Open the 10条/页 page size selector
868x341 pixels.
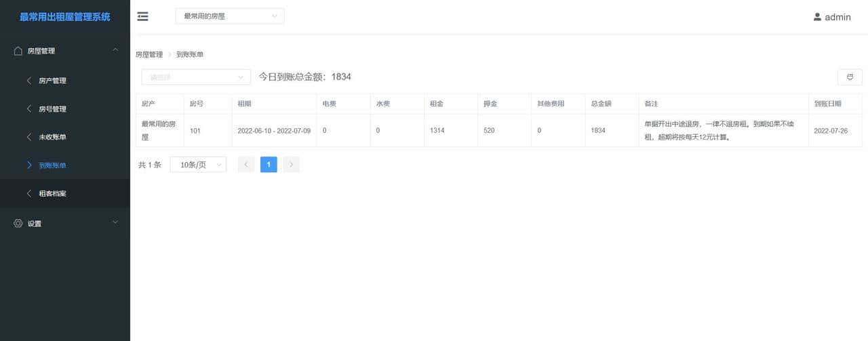[198, 165]
